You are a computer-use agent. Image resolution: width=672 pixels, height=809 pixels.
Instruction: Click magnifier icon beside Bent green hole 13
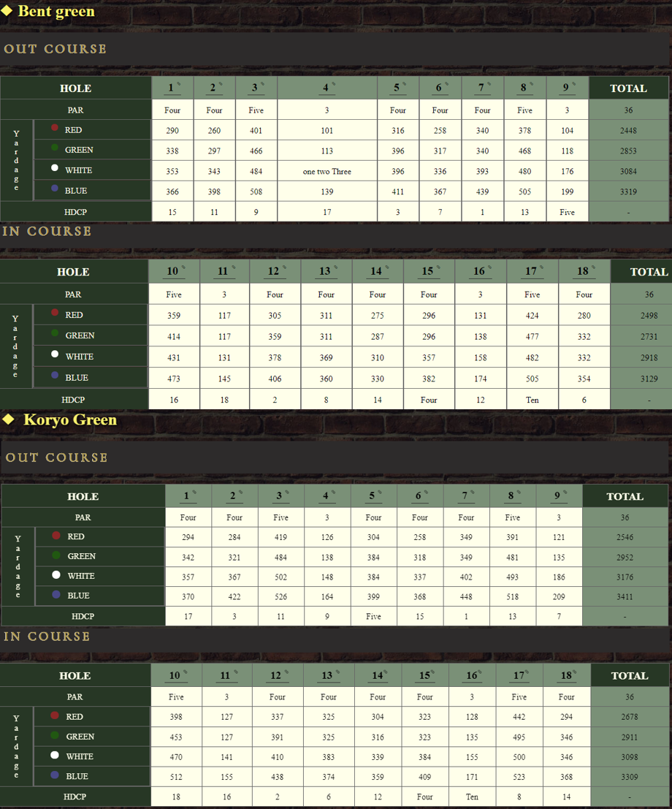point(336,267)
